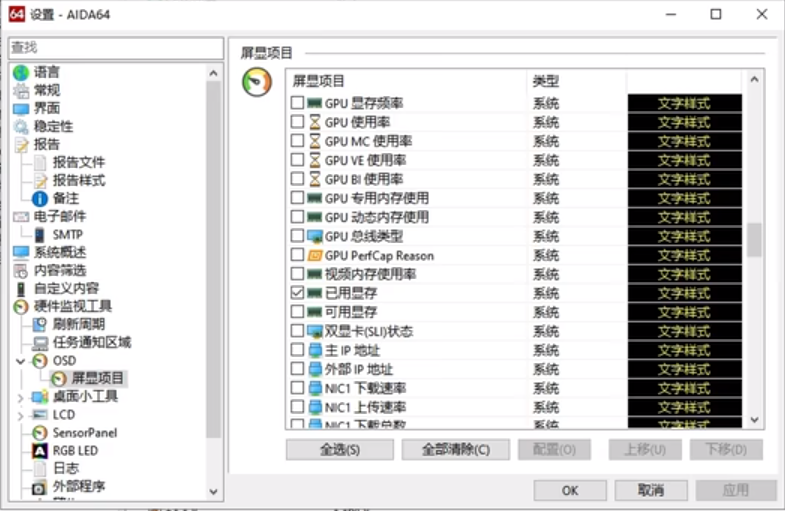785x511 pixels.
Task: Click the OSD item list scrollbar thumb
Action: point(754,240)
